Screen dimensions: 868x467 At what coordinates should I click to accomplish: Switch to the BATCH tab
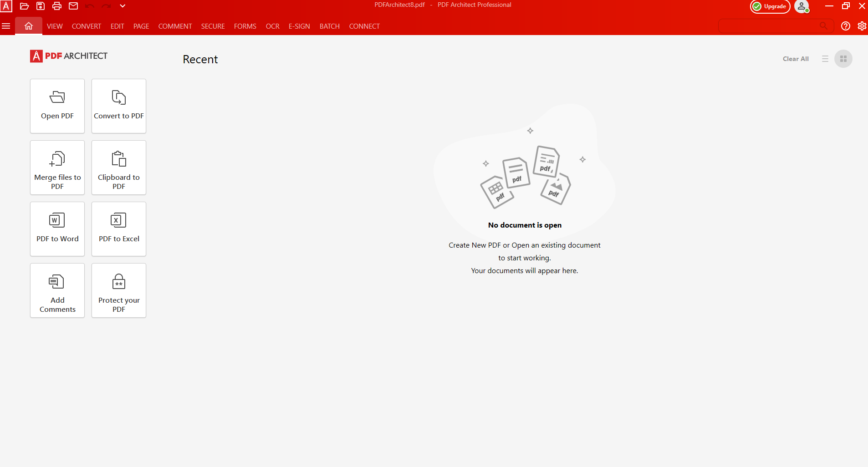(330, 26)
